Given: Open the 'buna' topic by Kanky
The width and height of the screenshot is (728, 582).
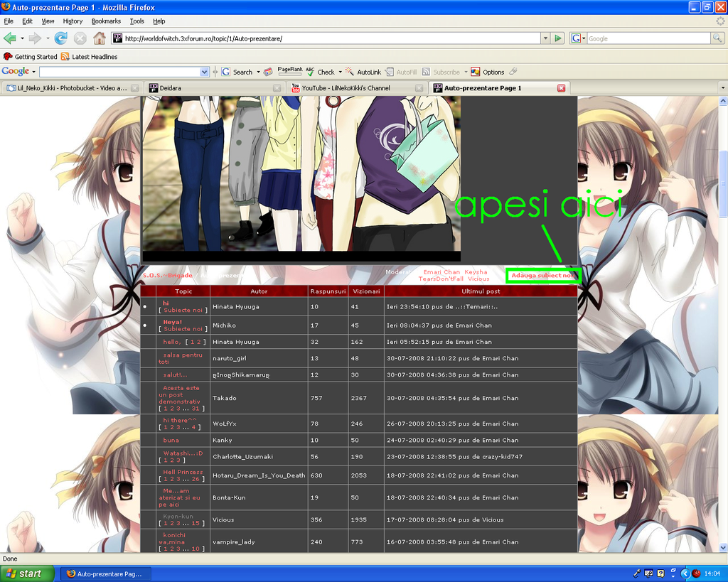Looking at the screenshot, I should tap(171, 440).
